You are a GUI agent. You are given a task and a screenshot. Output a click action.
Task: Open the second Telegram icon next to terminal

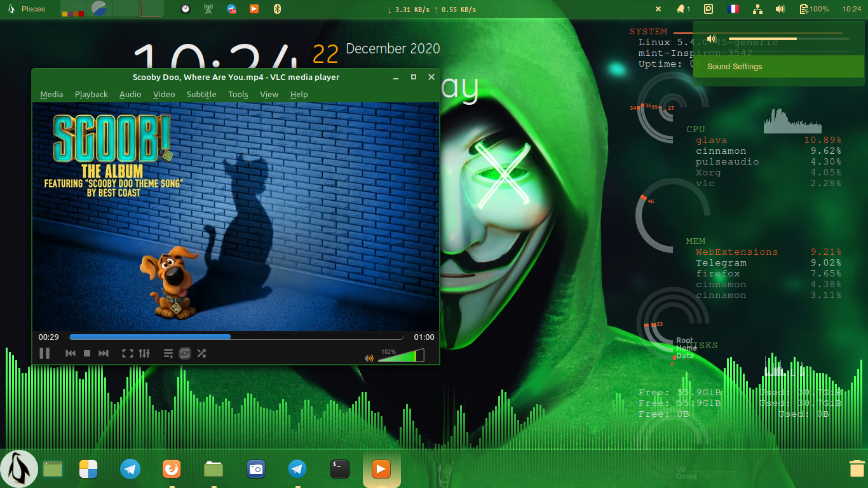(x=297, y=469)
